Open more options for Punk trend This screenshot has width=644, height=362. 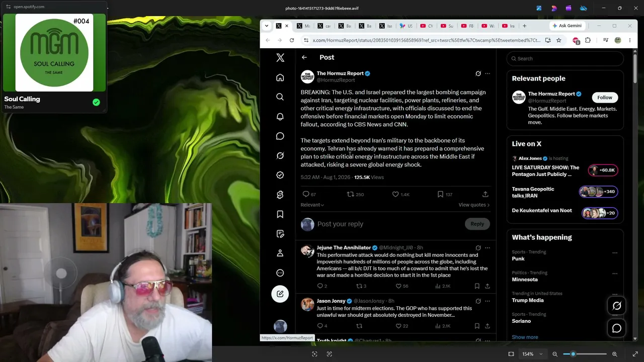(615, 252)
